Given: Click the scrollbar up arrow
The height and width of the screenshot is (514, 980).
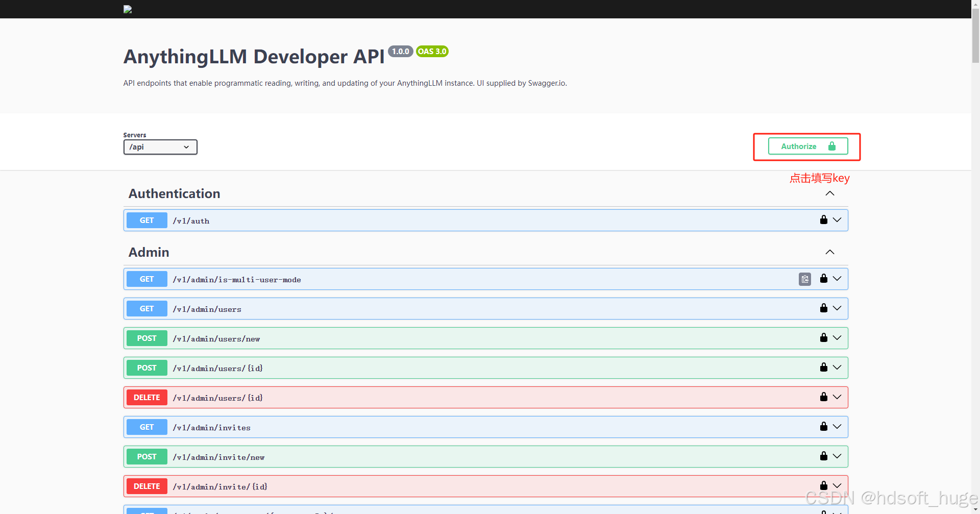Looking at the screenshot, I should pos(975,4).
